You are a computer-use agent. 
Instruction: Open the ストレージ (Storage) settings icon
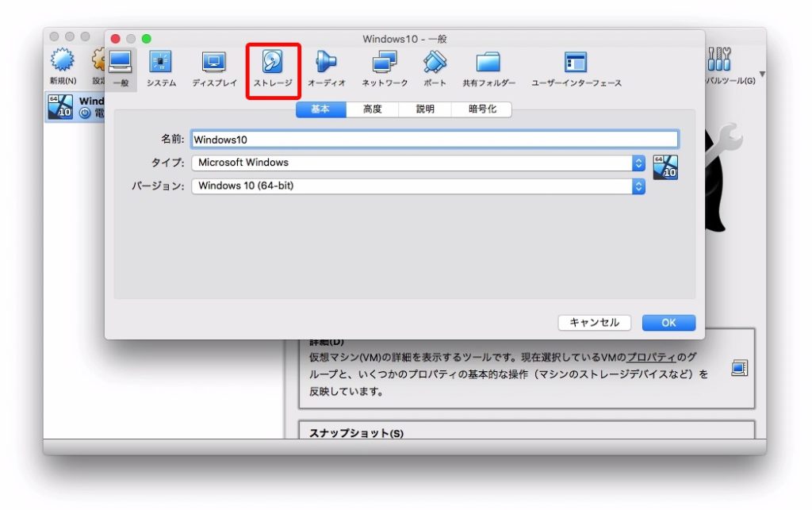[273, 69]
